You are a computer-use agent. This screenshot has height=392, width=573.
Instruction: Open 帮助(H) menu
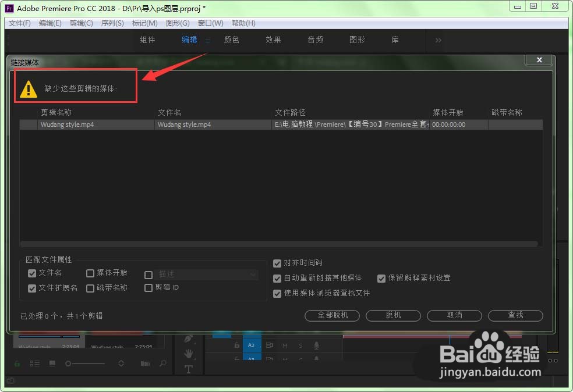(243, 23)
